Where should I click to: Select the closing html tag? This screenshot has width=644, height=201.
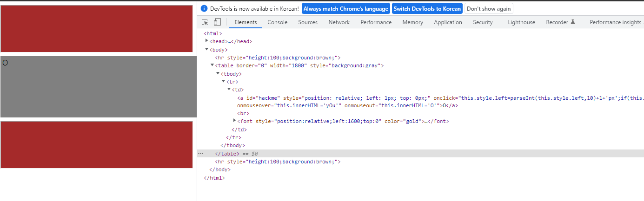(x=214, y=178)
